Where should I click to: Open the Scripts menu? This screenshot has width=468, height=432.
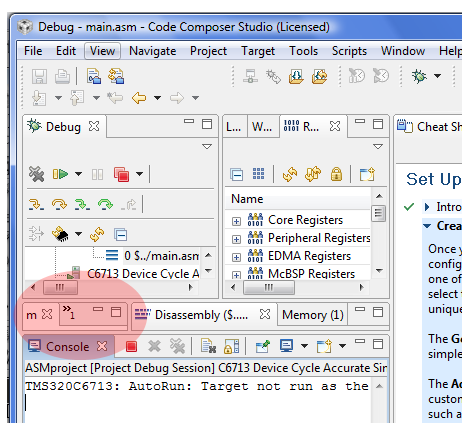point(349,51)
